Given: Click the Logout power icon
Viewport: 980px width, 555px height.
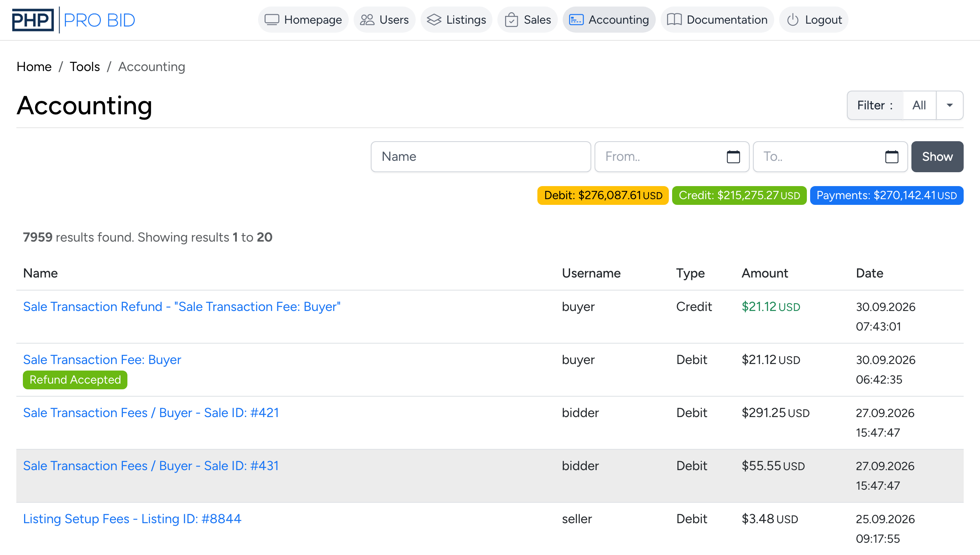Looking at the screenshot, I should (793, 20).
